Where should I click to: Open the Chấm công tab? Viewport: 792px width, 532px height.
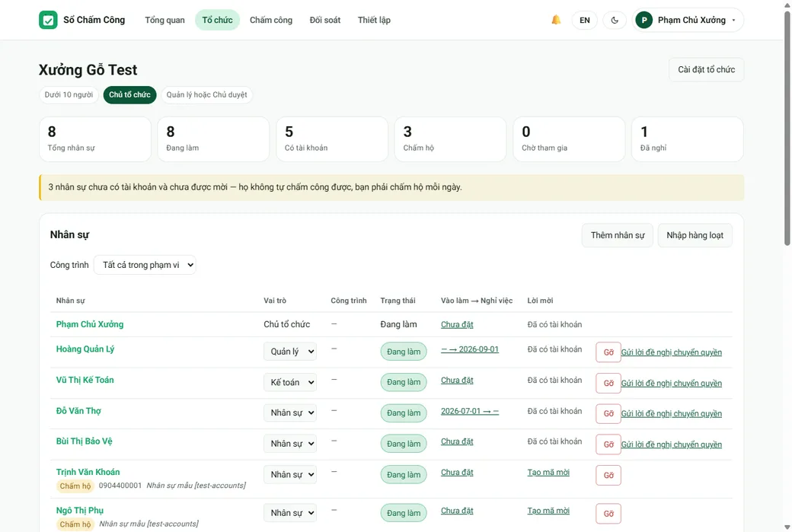tap(271, 21)
